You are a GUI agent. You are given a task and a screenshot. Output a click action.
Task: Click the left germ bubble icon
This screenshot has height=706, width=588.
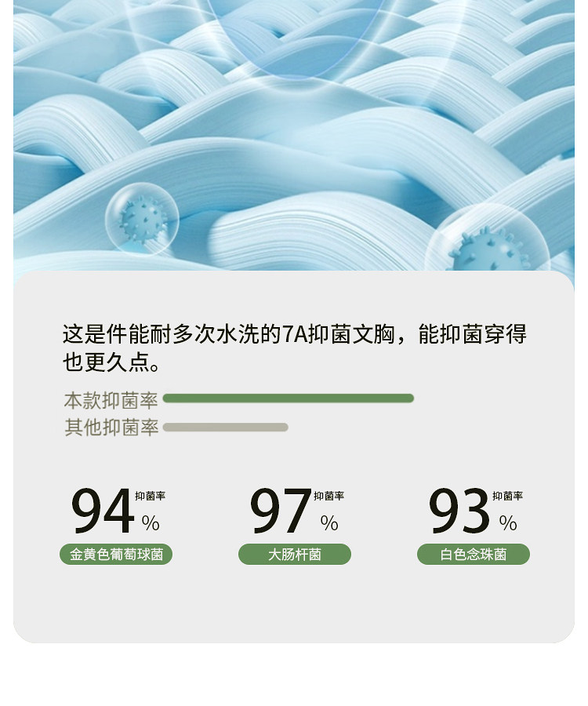click(x=142, y=218)
